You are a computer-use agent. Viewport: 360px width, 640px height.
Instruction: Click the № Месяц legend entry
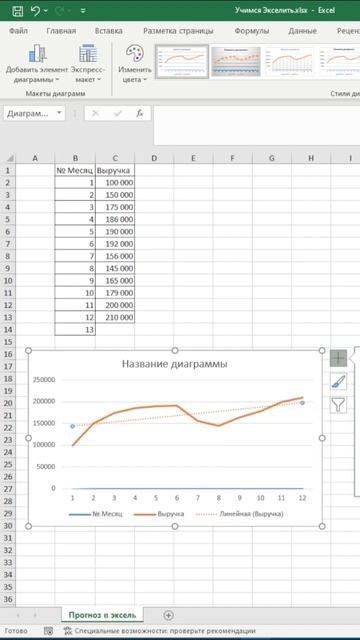[x=96, y=514]
